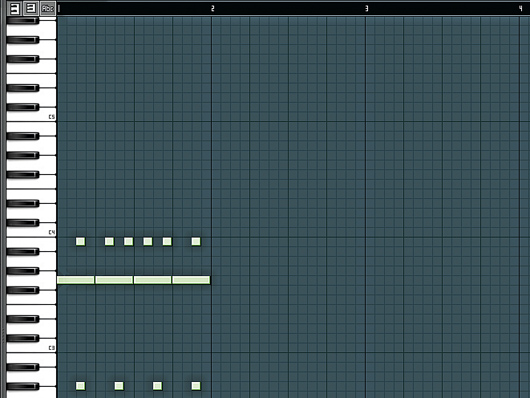530x398 pixels.
Task: Select the last short note in the upper row
Action: coord(196,241)
